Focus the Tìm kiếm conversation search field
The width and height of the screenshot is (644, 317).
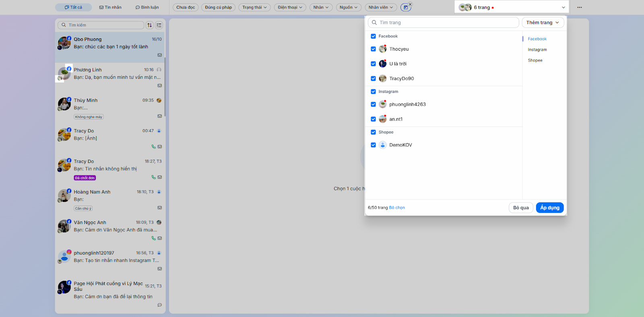(x=101, y=25)
